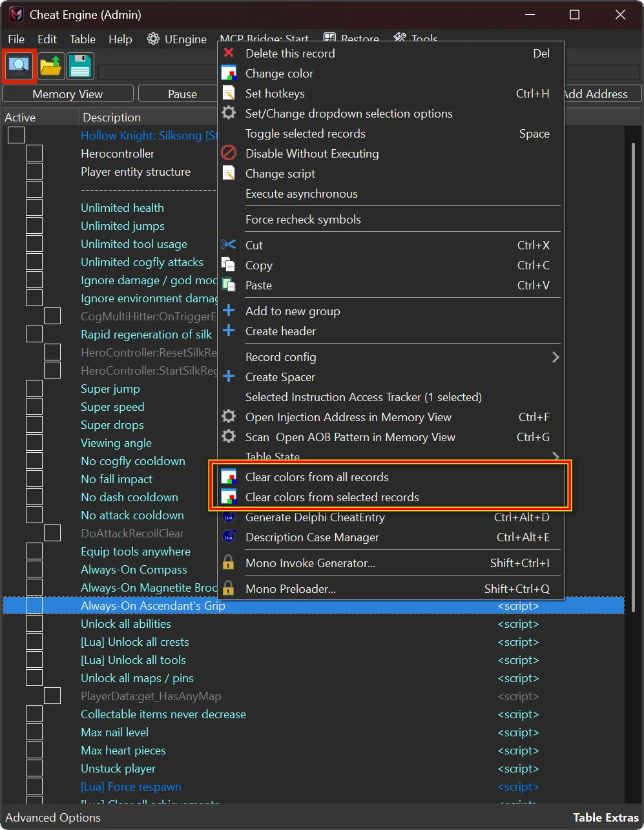The image size is (644, 830).
Task: Click the lock icon for Mono Preloader
Action: 229,588
